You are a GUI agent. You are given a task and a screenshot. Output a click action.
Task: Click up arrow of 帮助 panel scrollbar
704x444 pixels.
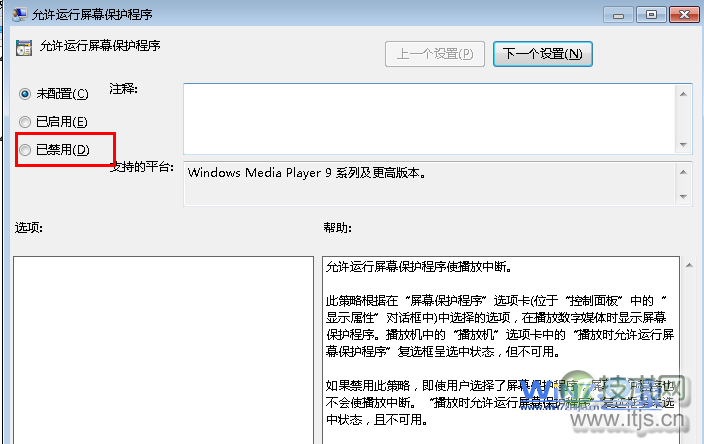(x=689, y=265)
